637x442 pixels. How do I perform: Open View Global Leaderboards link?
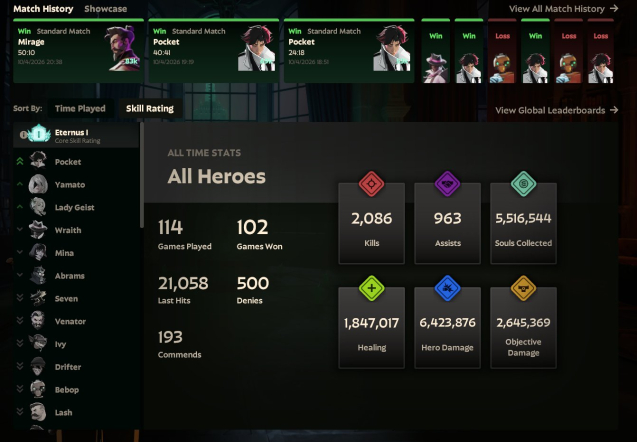(x=557, y=110)
